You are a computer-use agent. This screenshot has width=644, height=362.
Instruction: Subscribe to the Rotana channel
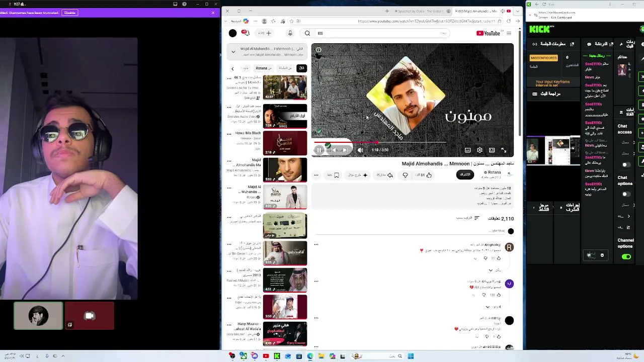click(x=465, y=174)
